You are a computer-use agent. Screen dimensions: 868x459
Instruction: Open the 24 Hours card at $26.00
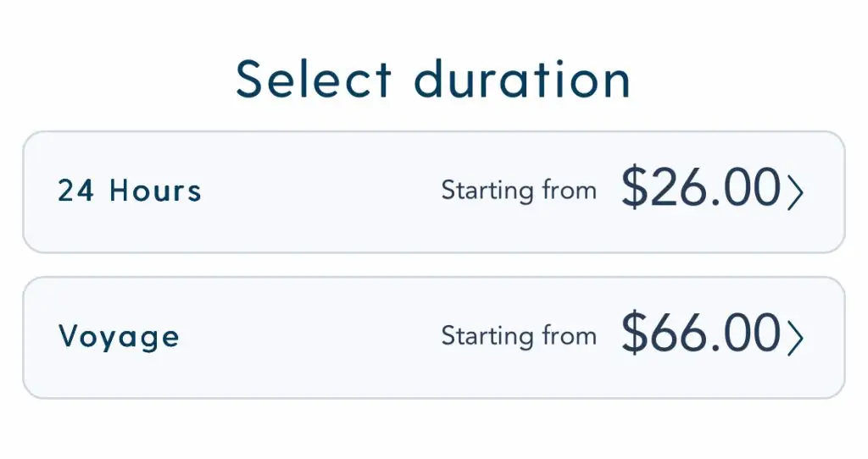[x=433, y=192]
